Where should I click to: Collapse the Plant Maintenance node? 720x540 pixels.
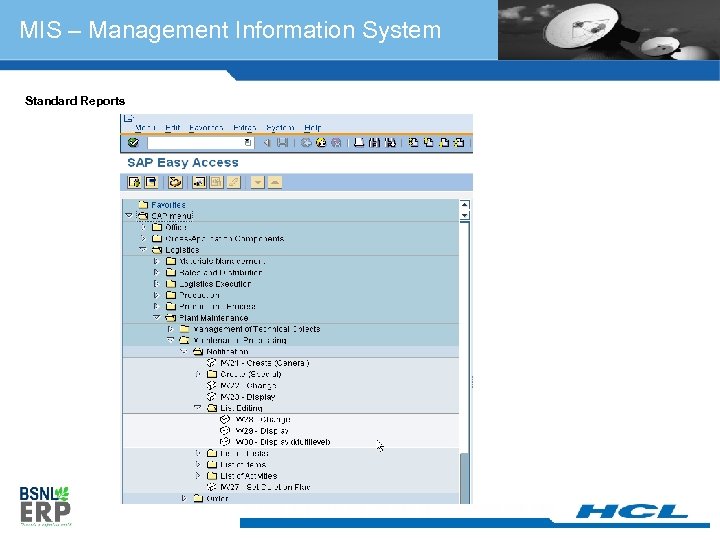click(x=157, y=317)
